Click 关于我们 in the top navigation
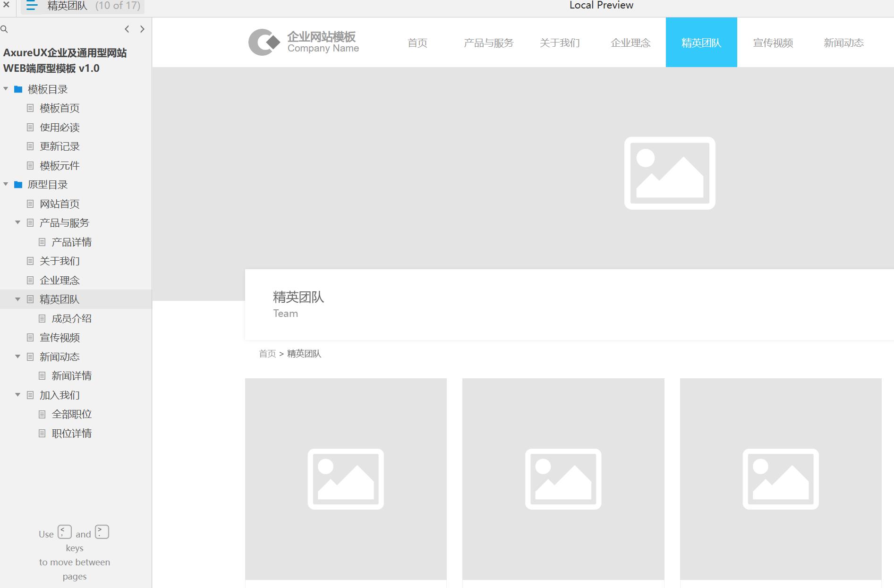The image size is (894, 588). (560, 43)
